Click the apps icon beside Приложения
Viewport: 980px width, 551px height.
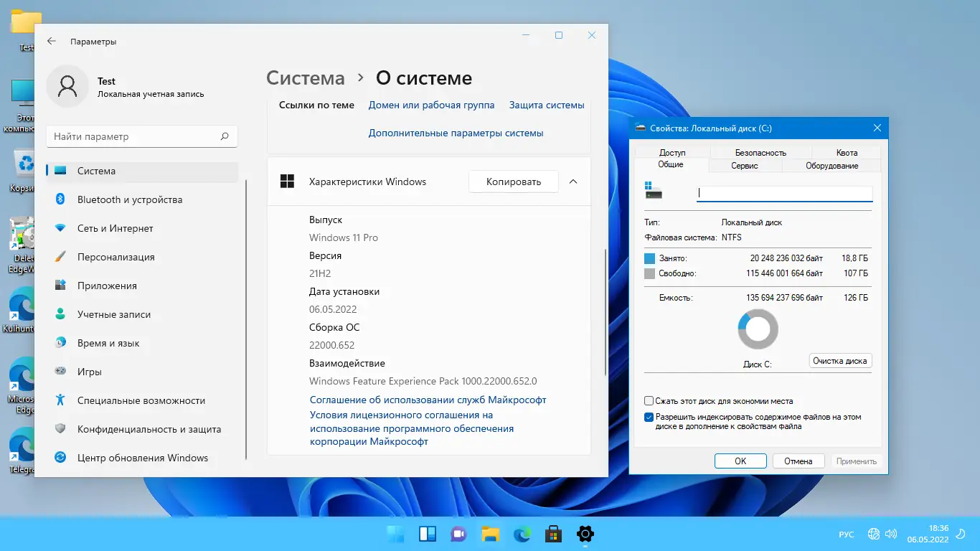click(x=61, y=286)
